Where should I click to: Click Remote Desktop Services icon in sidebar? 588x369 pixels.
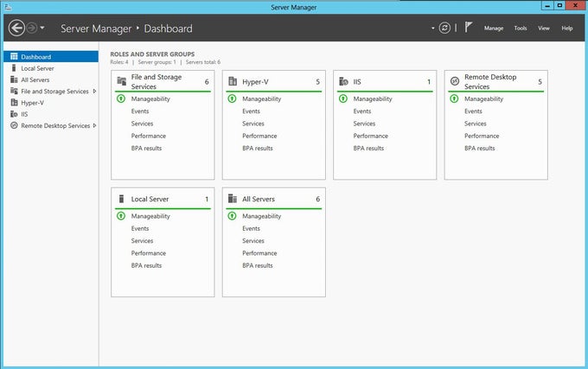pyautogui.click(x=14, y=125)
